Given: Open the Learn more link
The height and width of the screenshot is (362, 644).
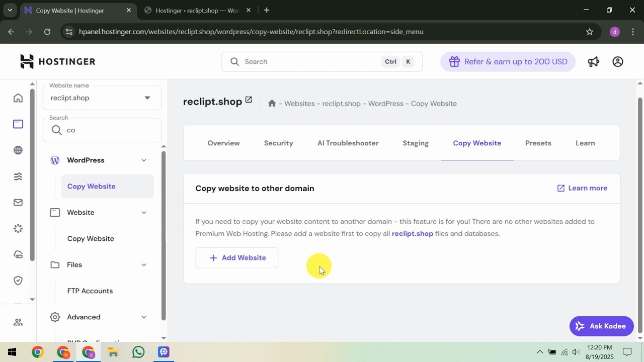Looking at the screenshot, I should tap(582, 188).
